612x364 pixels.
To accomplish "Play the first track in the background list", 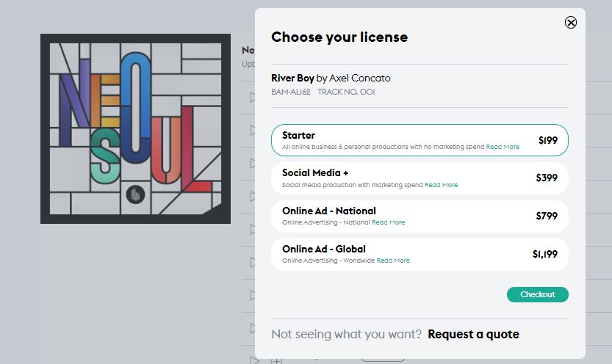I will click(x=253, y=98).
